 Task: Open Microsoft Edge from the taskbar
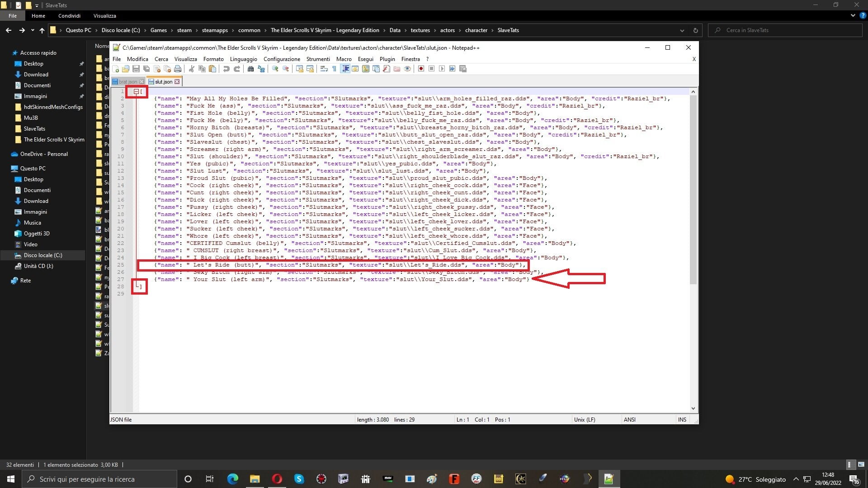(232, 479)
